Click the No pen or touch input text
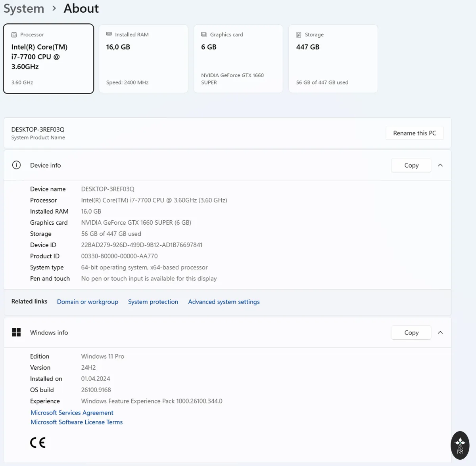 tap(149, 279)
